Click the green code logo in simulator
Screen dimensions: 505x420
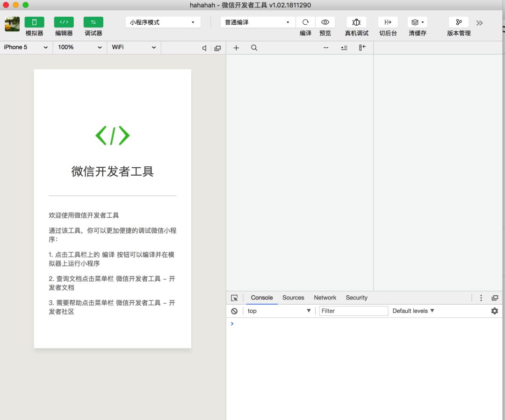click(x=112, y=135)
